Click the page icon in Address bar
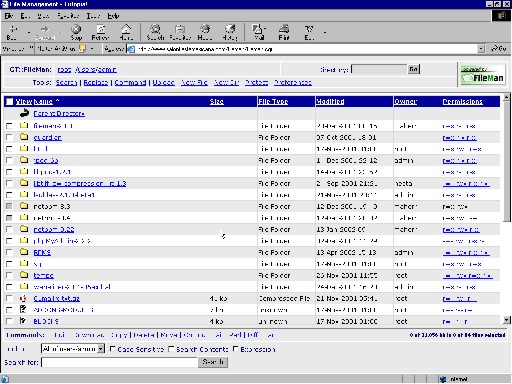This screenshot has width=512, height=384. (x=131, y=49)
